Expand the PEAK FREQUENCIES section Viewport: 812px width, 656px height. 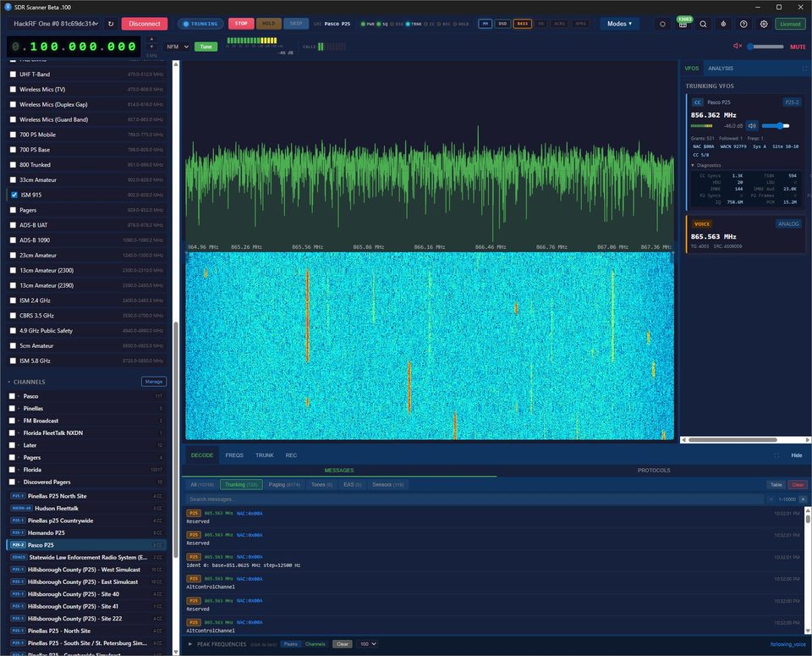point(217,644)
